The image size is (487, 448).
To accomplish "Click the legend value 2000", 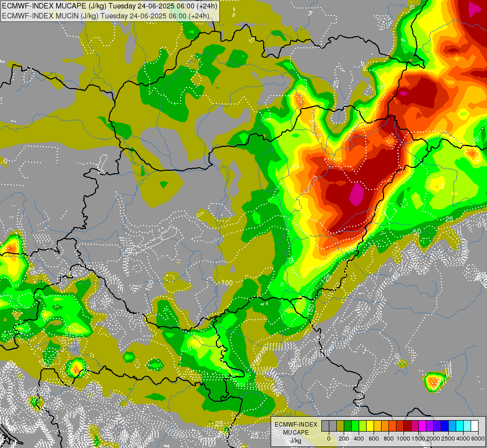I will coord(433,439).
